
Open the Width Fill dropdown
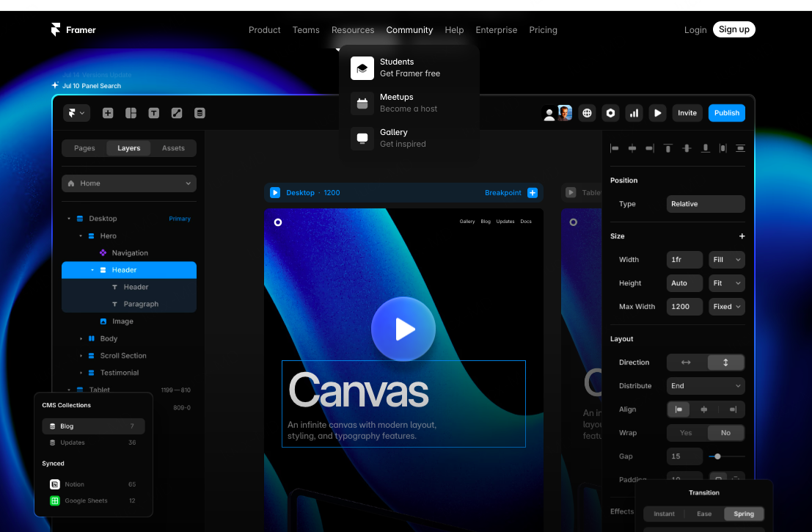[x=727, y=260]
